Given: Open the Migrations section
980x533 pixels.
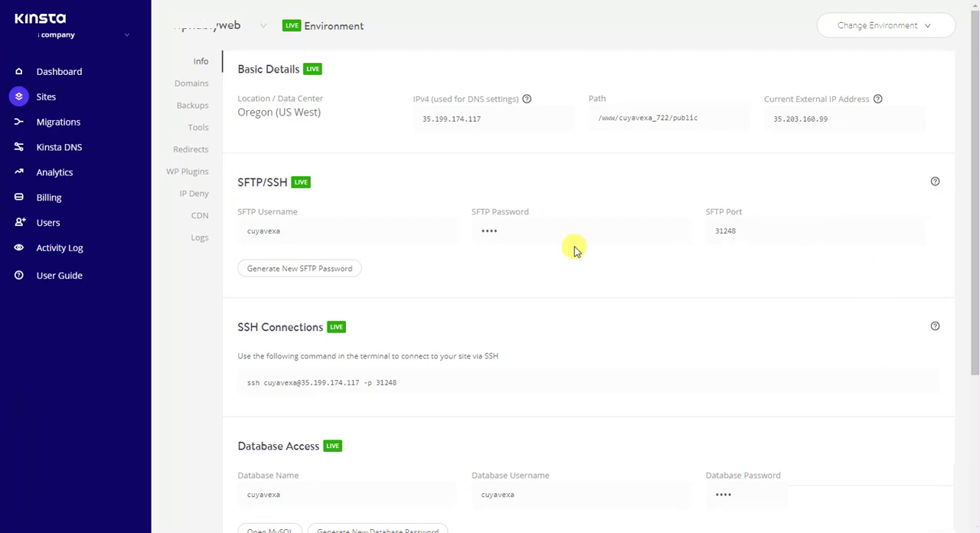Looking at the screenshot, I should point(58,122).
